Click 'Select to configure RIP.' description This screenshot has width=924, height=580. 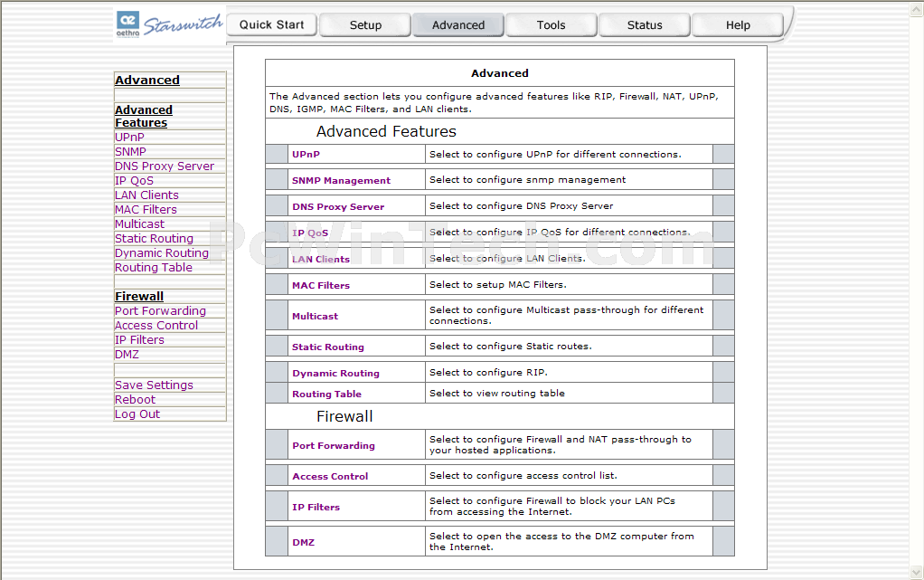click(x=488, y=372)
